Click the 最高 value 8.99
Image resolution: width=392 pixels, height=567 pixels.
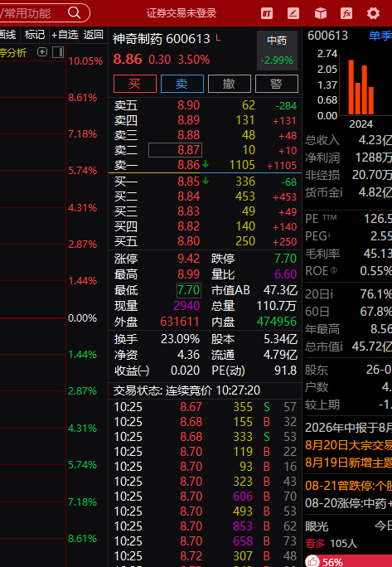point(188,274)
